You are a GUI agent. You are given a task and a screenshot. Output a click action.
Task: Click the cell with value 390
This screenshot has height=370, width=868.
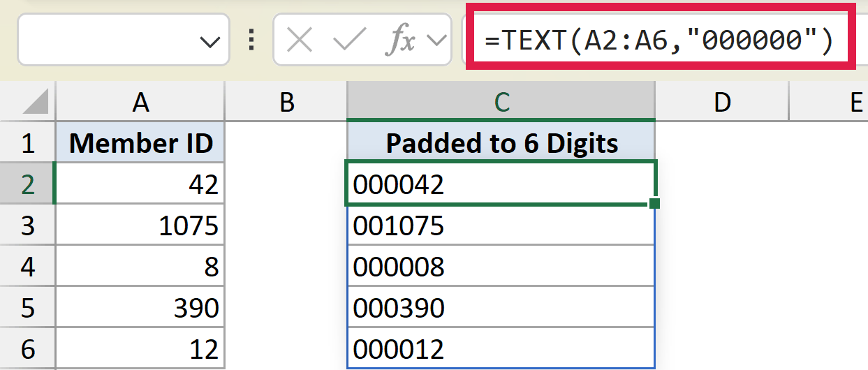pos(140,307)
